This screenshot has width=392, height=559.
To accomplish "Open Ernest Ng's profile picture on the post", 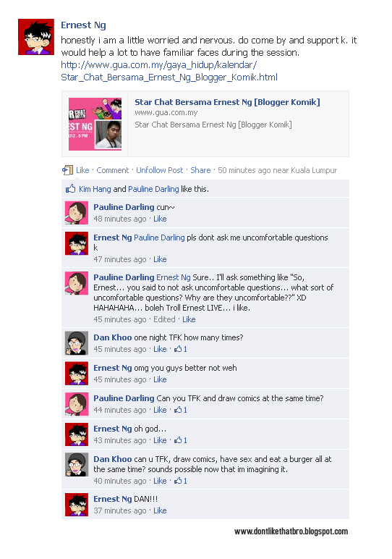I will 36,37.
